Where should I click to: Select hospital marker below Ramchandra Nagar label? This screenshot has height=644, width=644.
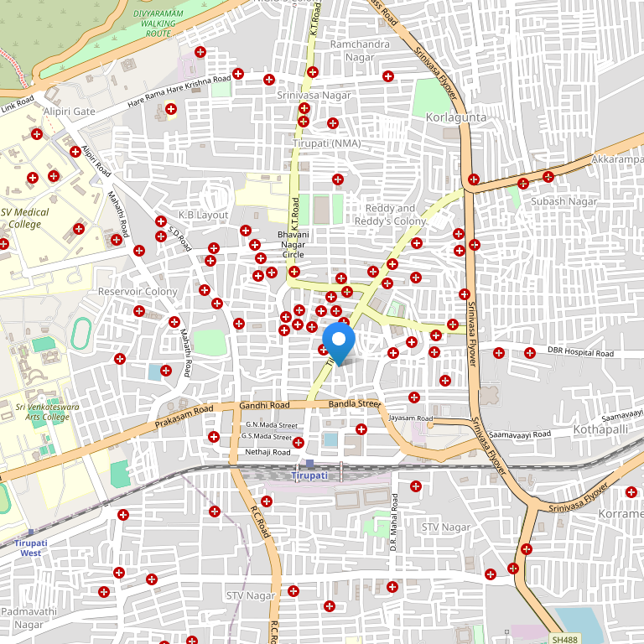pos(387,77)
